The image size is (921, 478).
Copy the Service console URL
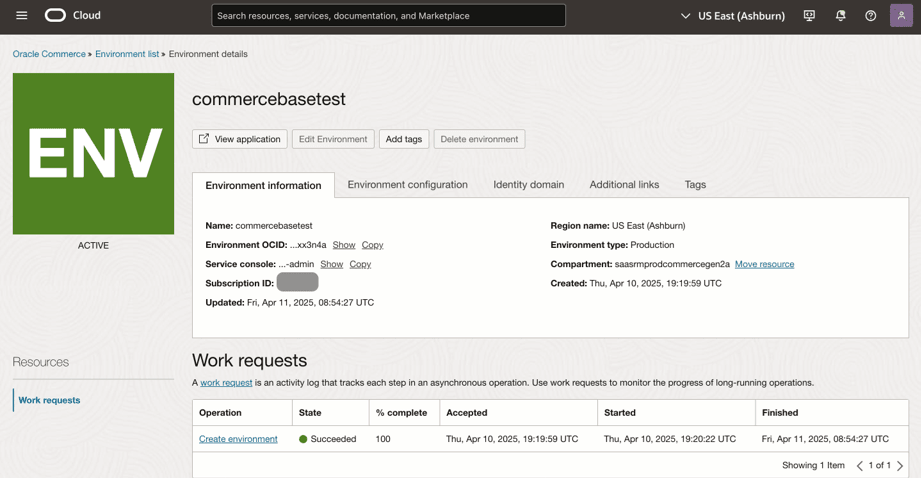point(360,264)
